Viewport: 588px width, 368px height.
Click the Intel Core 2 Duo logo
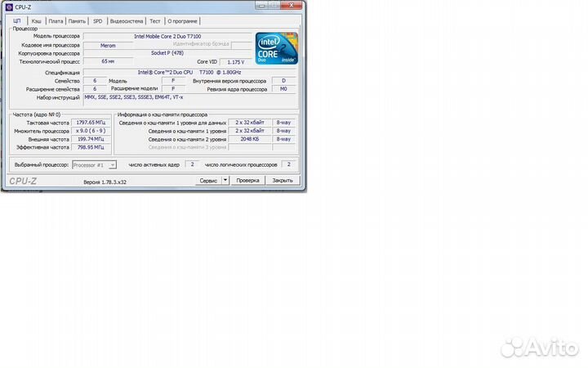tap(276, 48)
